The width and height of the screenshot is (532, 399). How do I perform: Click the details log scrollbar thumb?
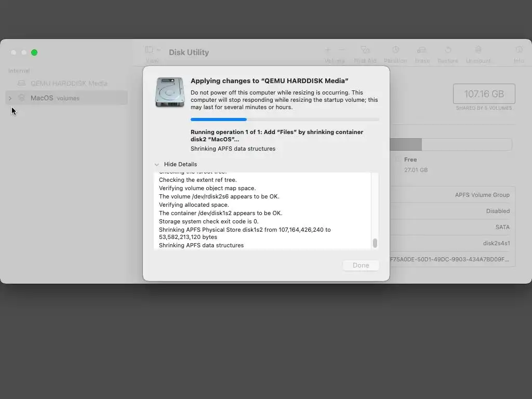pyautogui.click(x=375, y=243)
